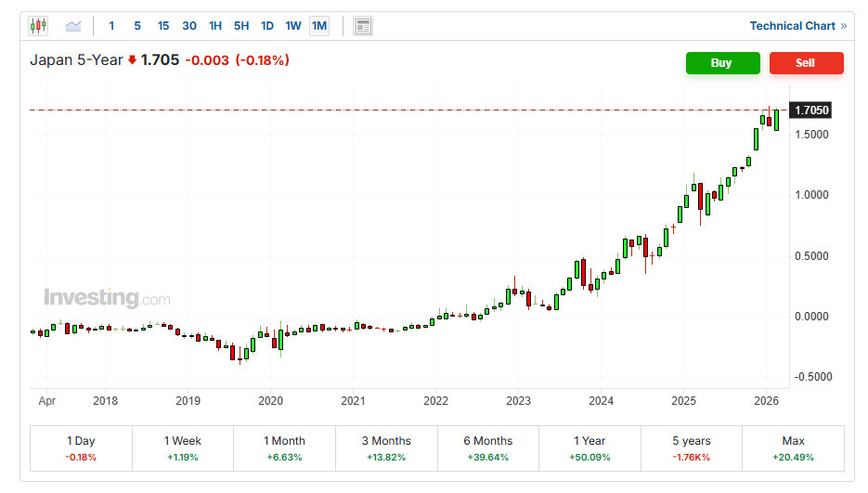Screen dimensions: 868x493
Task: Choose the 6 Months range
Action: [488, 448]
